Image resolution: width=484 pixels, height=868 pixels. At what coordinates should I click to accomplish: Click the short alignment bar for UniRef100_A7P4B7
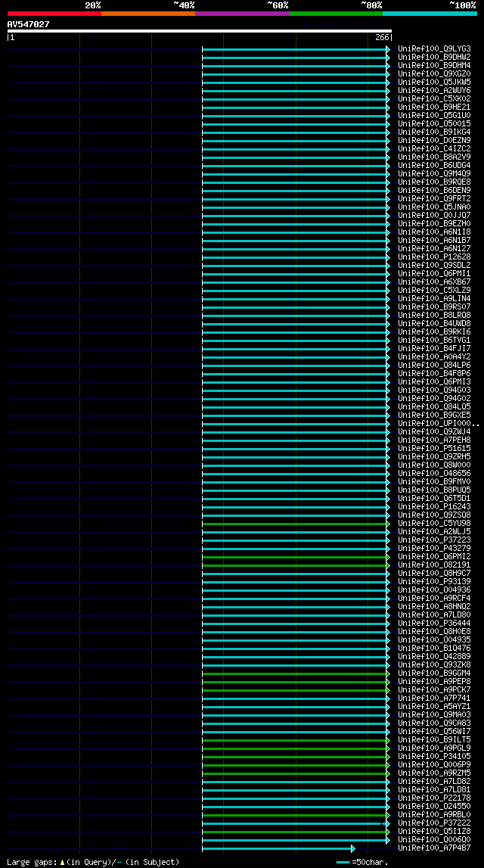[278, 848]
